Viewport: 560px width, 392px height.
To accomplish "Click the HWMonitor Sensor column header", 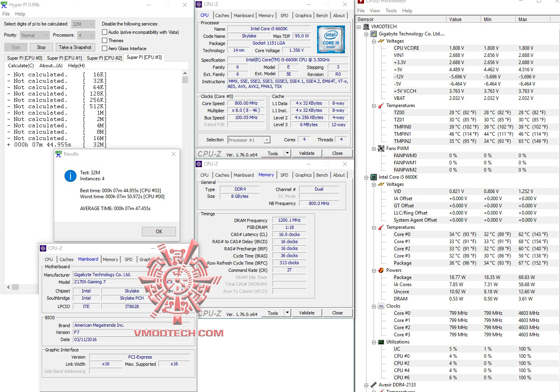I will [401, 19].
